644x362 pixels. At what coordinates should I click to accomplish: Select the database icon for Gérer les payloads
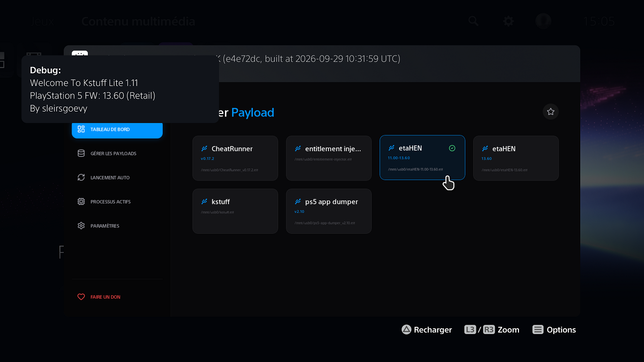81,153
